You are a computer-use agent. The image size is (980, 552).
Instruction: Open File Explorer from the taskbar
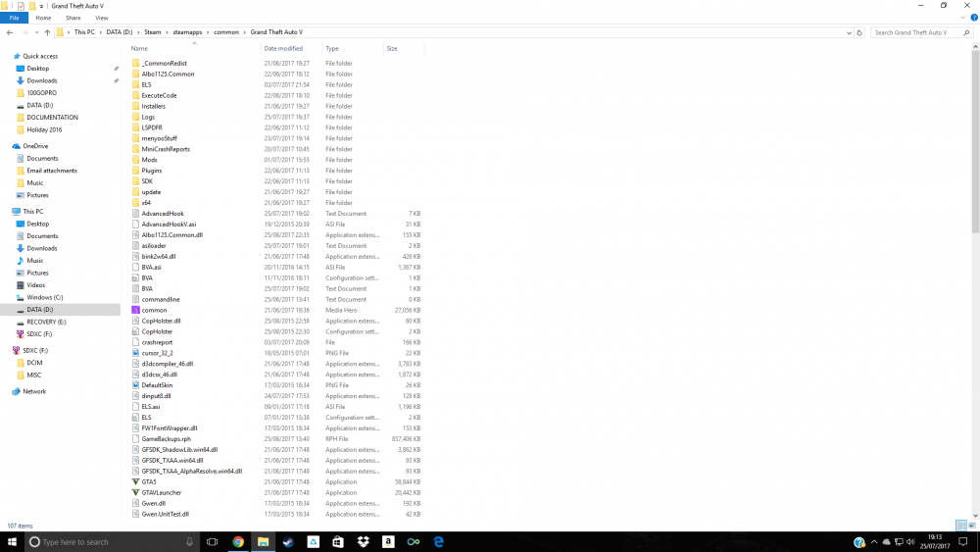(x=263, y=541)
